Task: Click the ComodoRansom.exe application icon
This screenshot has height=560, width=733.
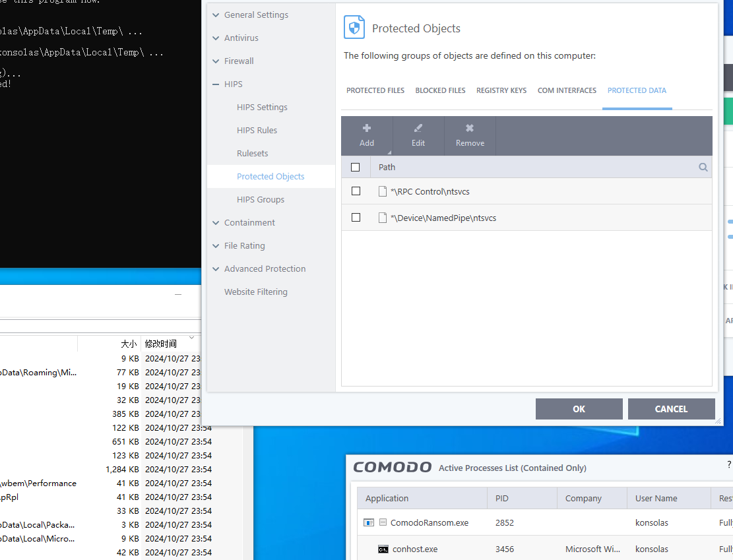Action: [x=369, y=522]
